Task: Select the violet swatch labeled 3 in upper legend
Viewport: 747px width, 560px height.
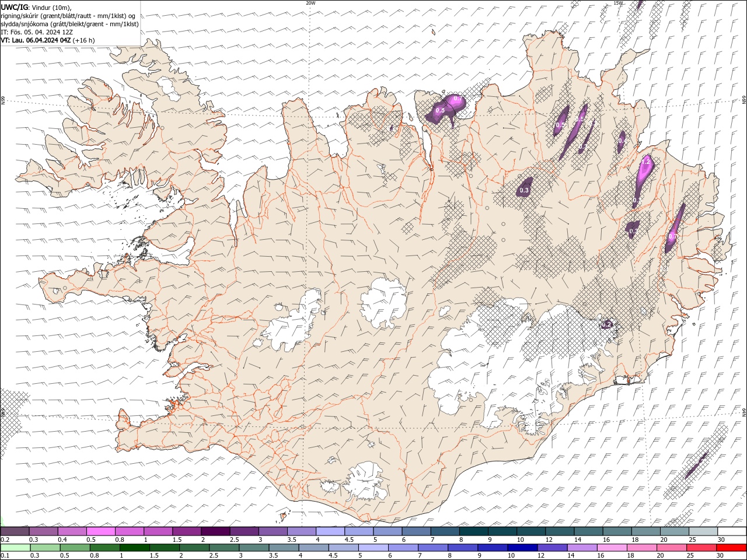Action: (273, 531)
